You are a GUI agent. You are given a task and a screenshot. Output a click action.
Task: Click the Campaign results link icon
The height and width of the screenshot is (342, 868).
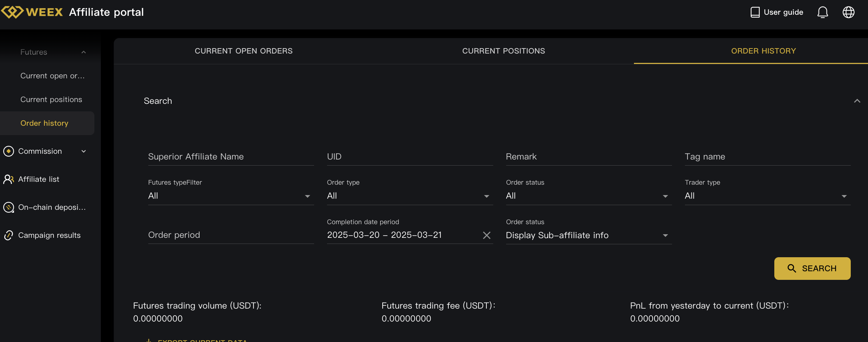(x=9, y=235)
